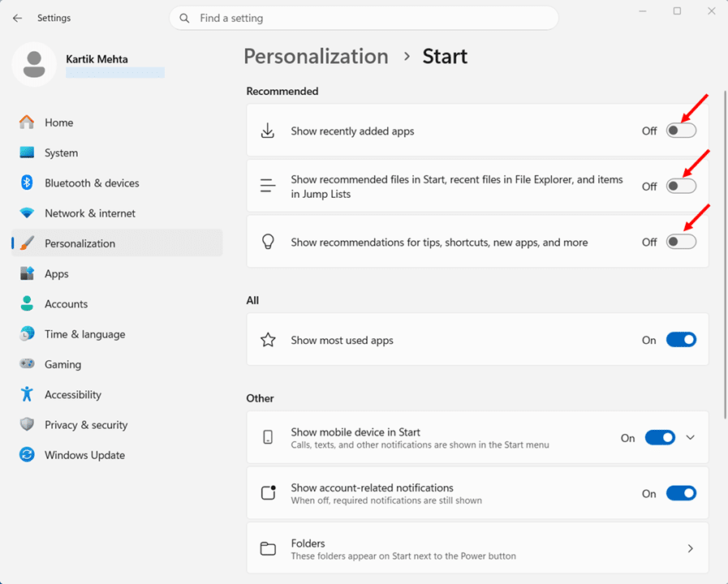Turn off Show most used apps

(681, 340)
